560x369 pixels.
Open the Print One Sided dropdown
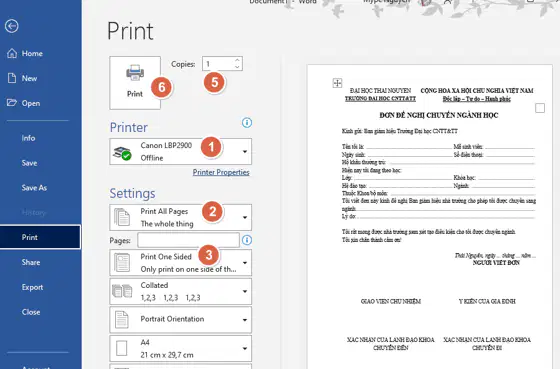(181, 263)
